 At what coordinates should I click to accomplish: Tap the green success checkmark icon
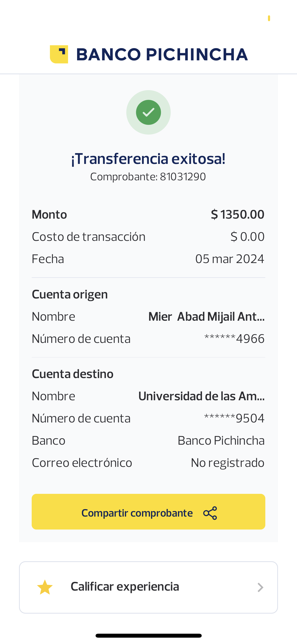[148, 112]
